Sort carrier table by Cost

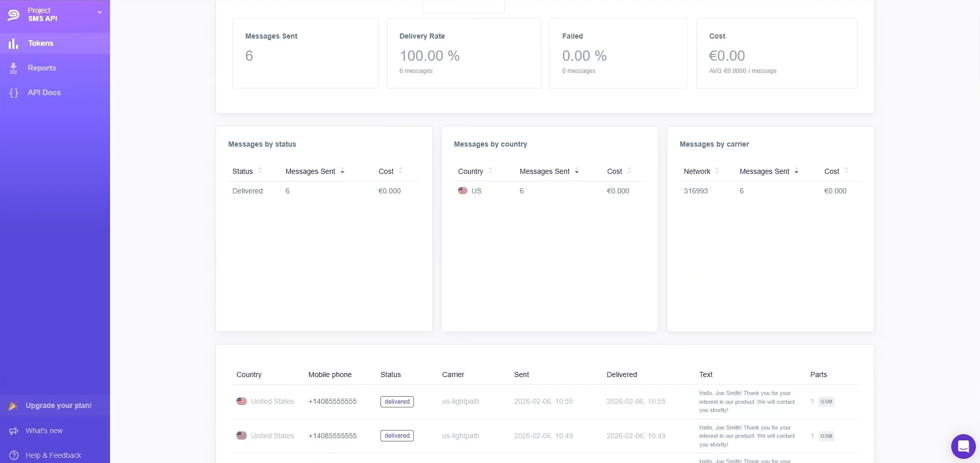pos(837,171)
